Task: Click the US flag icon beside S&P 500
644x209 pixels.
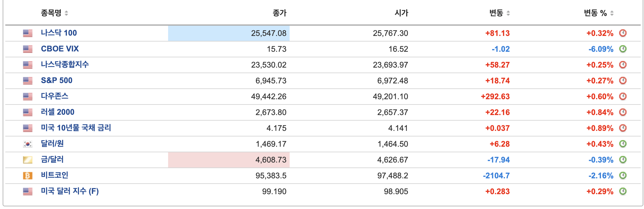Action: pyautogui.click(x=28, y=81)
